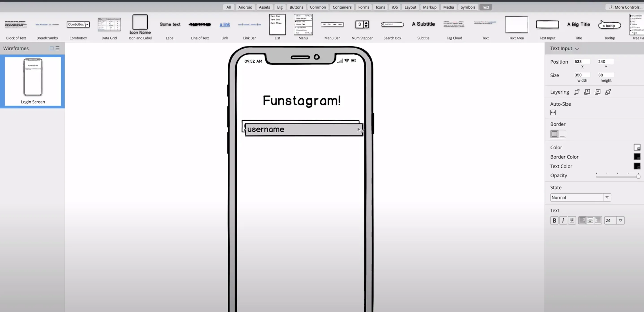644x312 pixels.
Task: Click the Size width field
Action: click(582, 75)
